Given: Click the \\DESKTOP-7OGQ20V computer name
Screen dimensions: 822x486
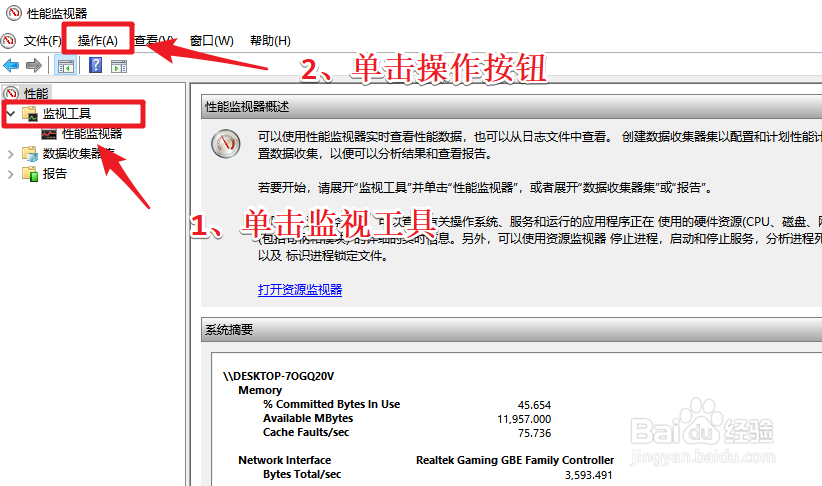Looking at the screenshot, I should pos(278,376).
